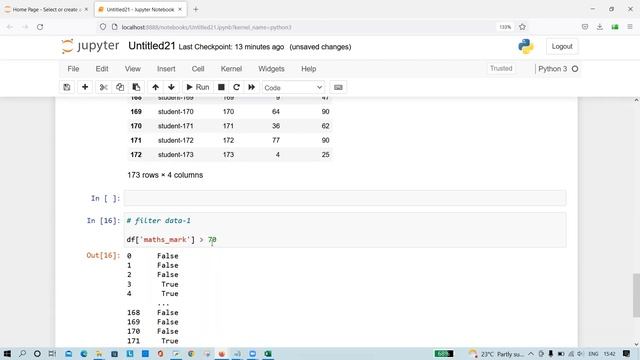Open the cell type Code dropdown
640x360 pixels.
click(293, 87)
